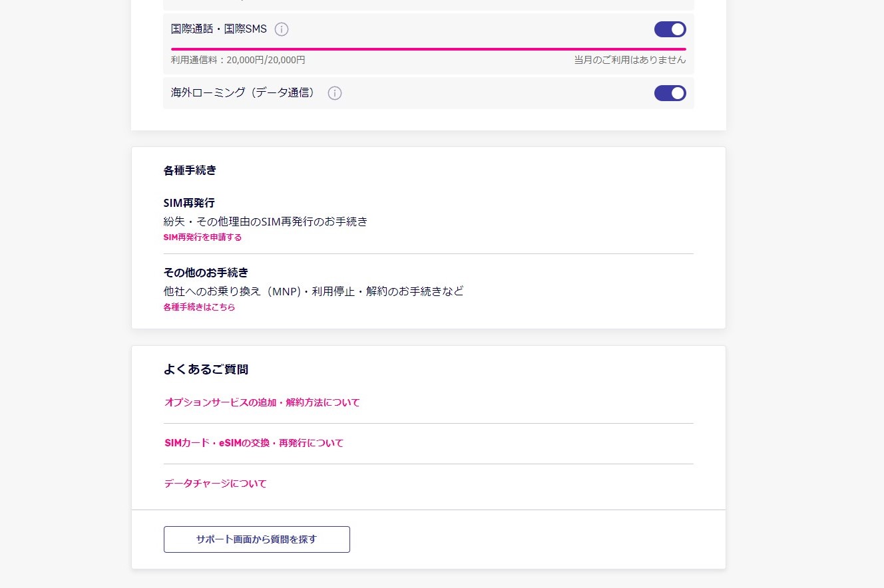Click the 各種手続き section heading

[190, 170]
